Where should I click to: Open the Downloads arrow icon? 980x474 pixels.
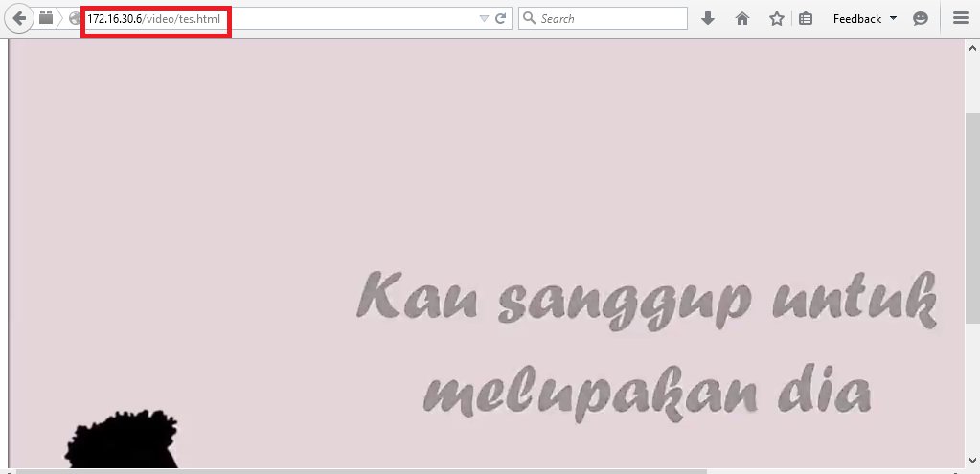click(x=708, y=19)
